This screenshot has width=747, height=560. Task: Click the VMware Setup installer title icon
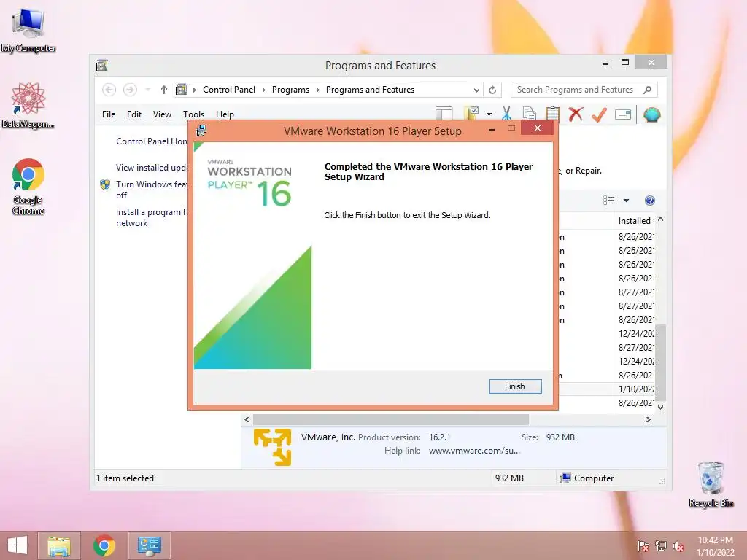pos(201,131)
